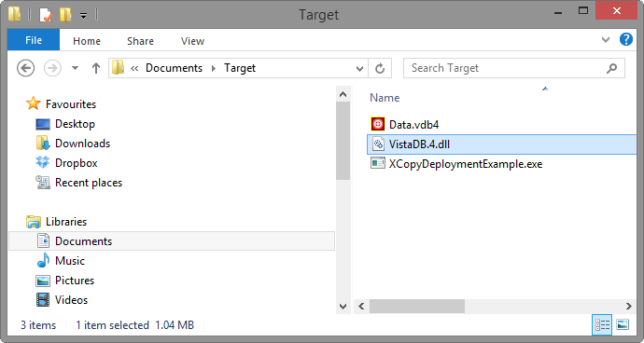The image size is (644, 343).
Task: Select Favourites in the navigation pane
Action: (71, 104)
